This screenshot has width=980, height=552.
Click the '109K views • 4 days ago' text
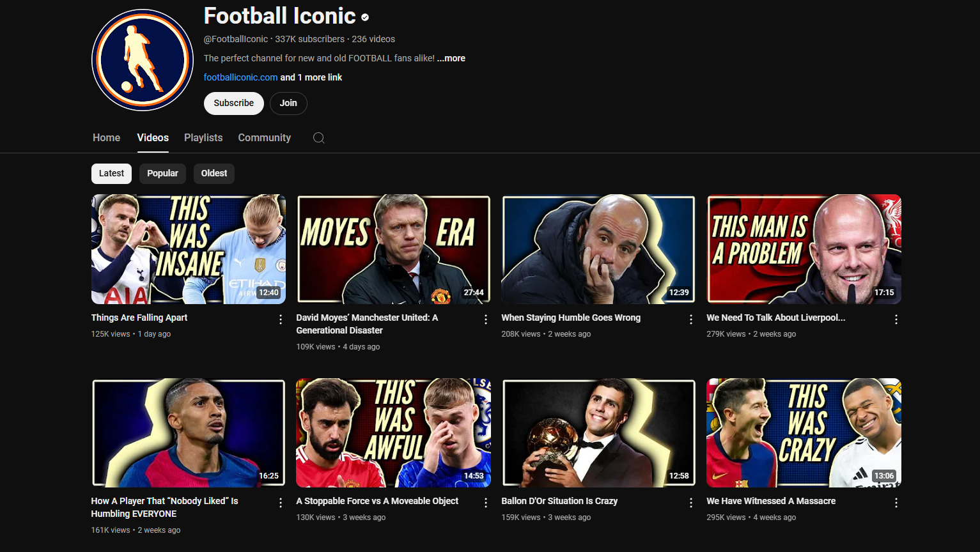tap(338, 347)
